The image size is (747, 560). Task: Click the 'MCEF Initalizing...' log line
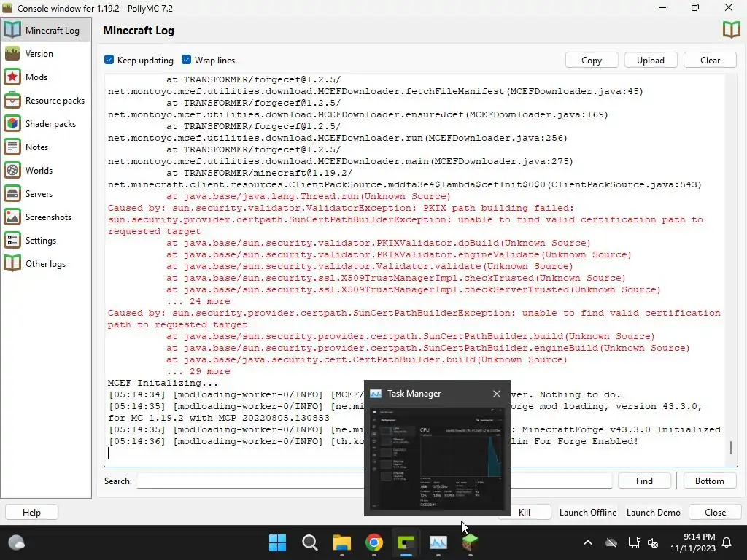click(163, 383)
